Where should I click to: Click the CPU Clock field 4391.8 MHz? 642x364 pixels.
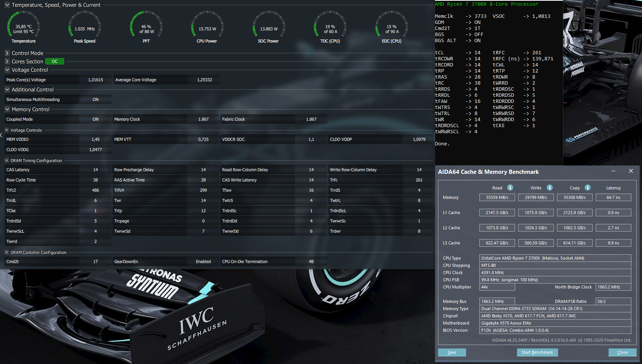(x=555, y=273)
